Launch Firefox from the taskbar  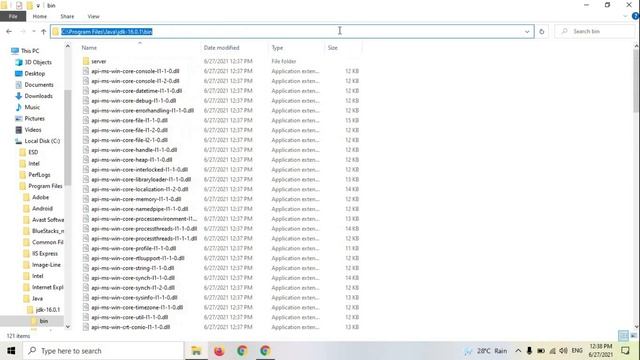219,351
